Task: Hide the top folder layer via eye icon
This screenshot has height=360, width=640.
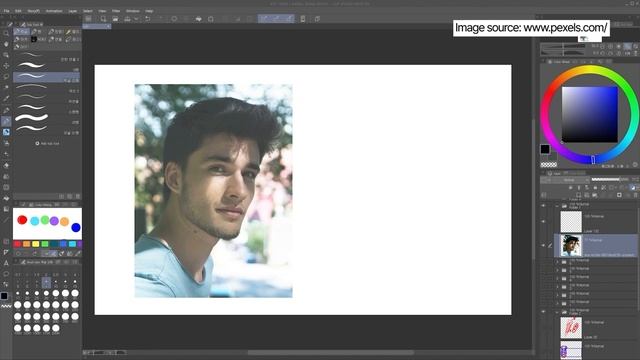Action: pyautogui.click(x=543, y=206)
